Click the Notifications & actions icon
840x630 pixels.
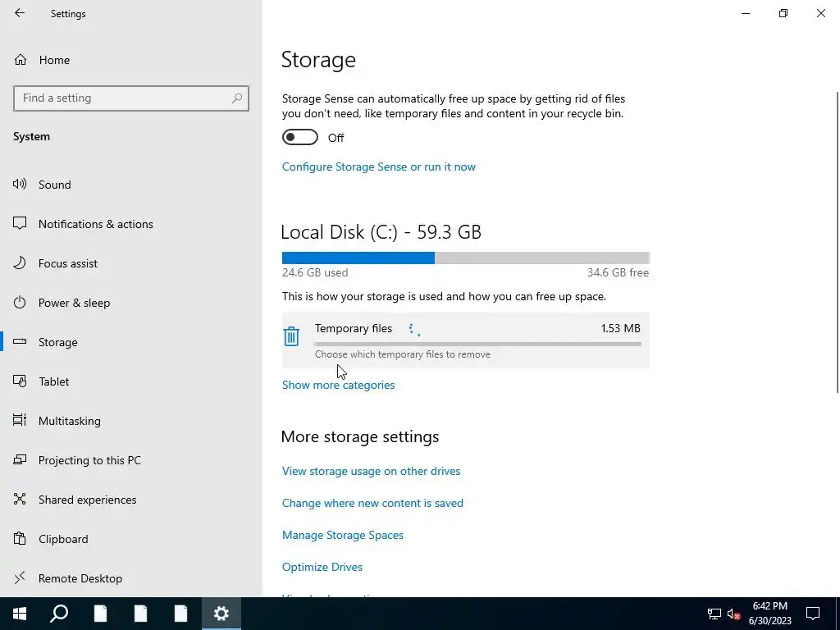point(20,223)
